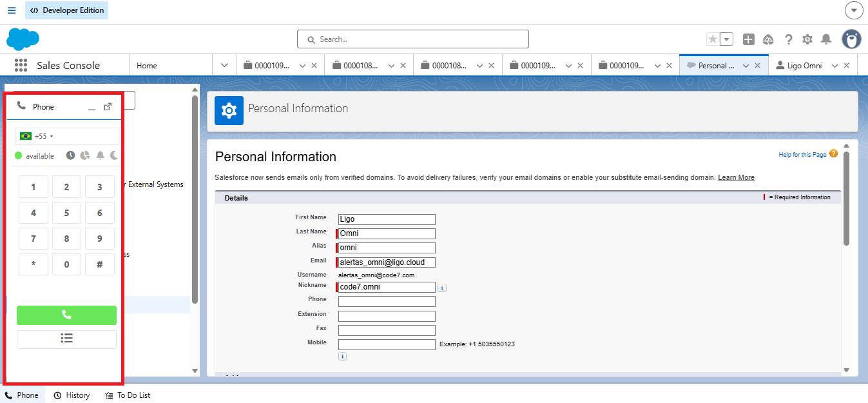Open the Setup gear menu
The height and width of the screenshot is (403, 868).
pyautogui.click(x=807, y=39)
